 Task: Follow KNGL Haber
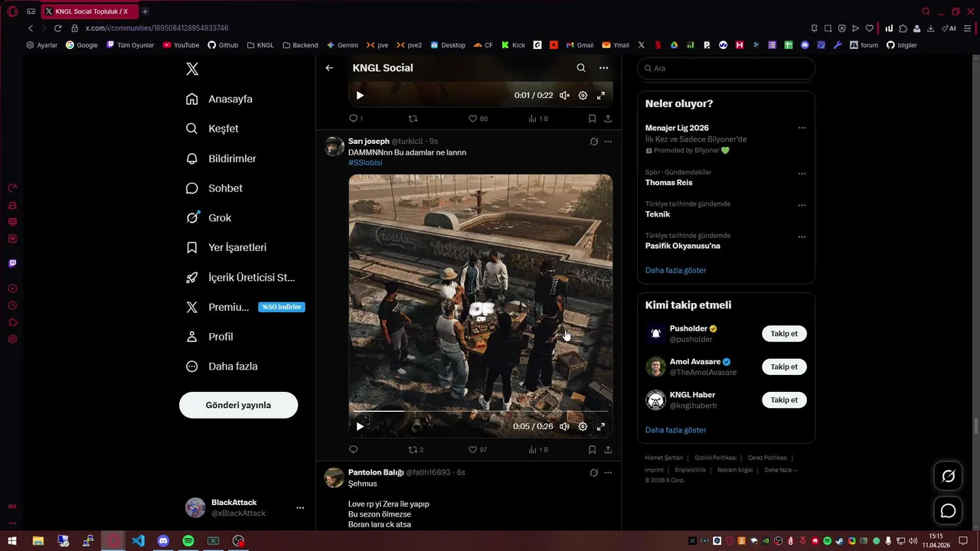(784, 399)
